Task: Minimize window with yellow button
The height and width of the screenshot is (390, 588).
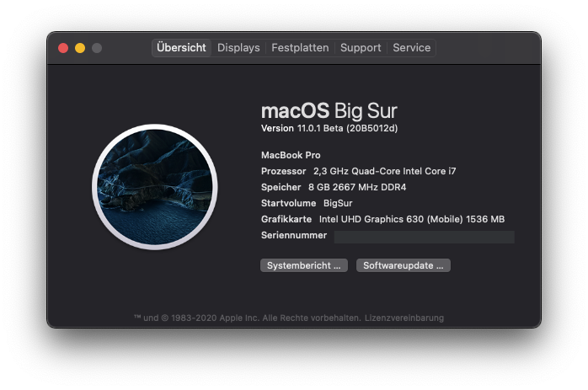Action: (80, 48)
